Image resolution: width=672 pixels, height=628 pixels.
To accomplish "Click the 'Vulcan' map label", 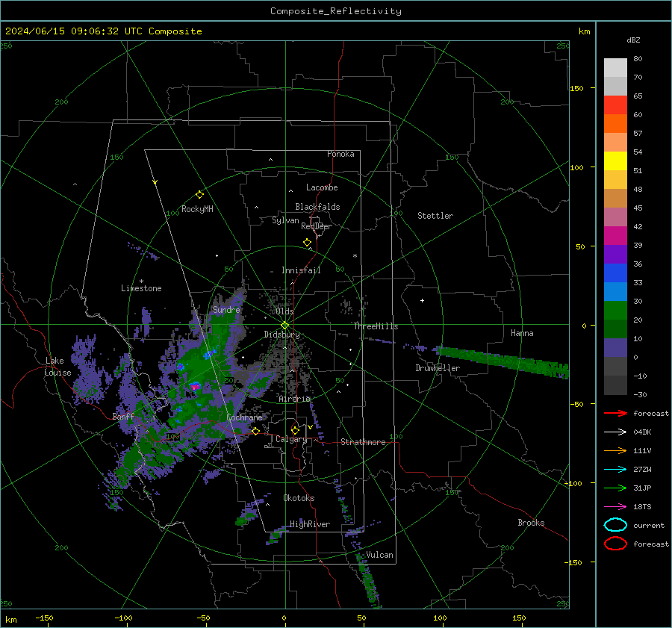I will click(380, 555).
